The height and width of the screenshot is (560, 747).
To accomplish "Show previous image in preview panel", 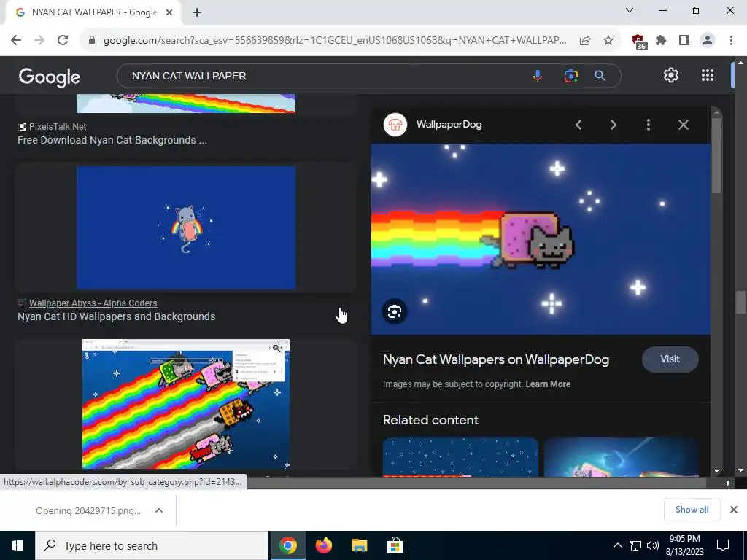I will click(x=578, y=125).
